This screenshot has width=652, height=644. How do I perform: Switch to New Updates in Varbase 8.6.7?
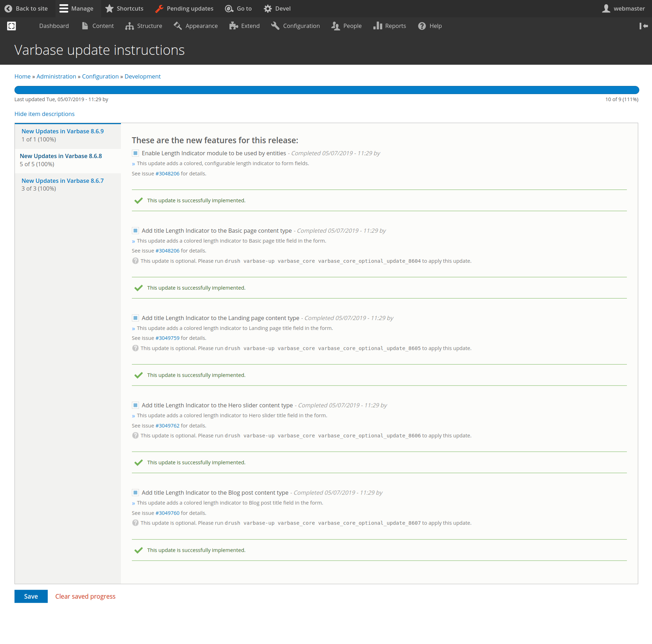click(x=62, y=180)
